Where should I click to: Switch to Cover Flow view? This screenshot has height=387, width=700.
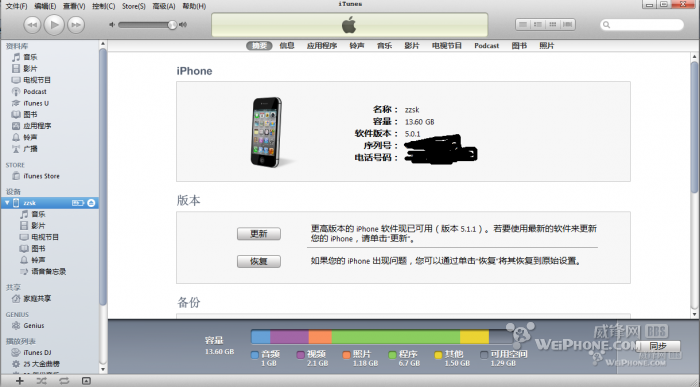pos(568,25)
